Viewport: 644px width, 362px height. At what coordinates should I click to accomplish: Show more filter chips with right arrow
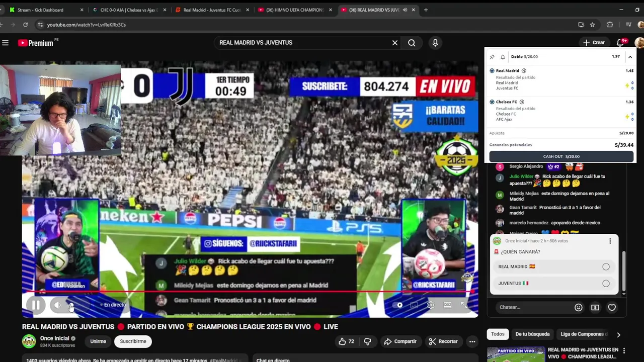tap(618, 334)
